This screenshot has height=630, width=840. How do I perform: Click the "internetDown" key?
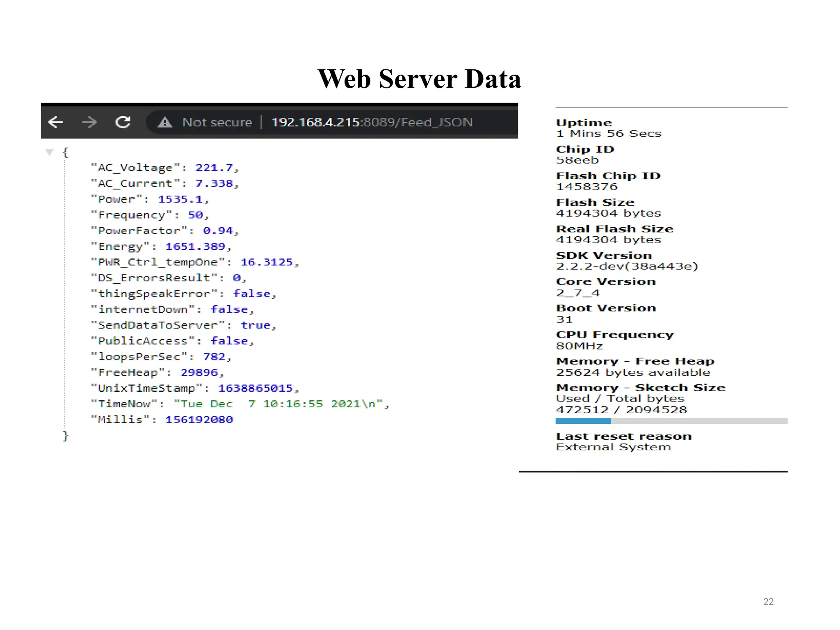click(143, 310)
